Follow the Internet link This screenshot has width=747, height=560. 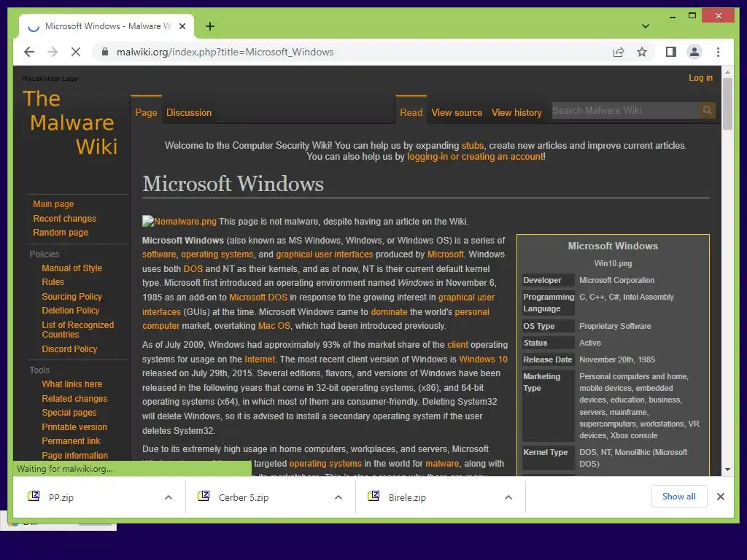coord(260,359)
